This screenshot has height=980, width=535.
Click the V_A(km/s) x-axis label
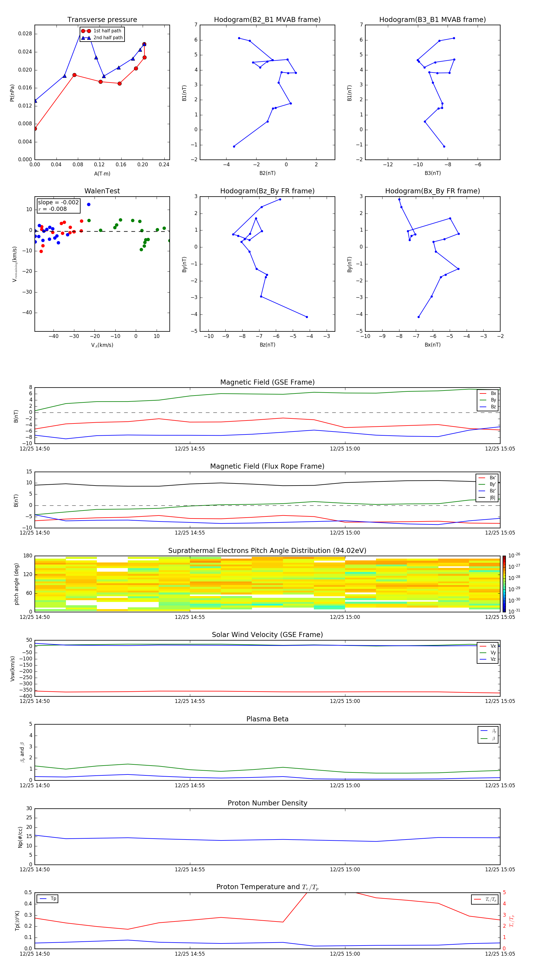[x=102, y=345]
